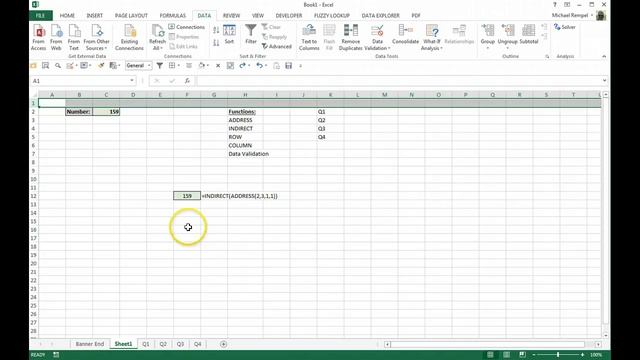Click the magnifier icon in quick toolbar

point(58,66)
